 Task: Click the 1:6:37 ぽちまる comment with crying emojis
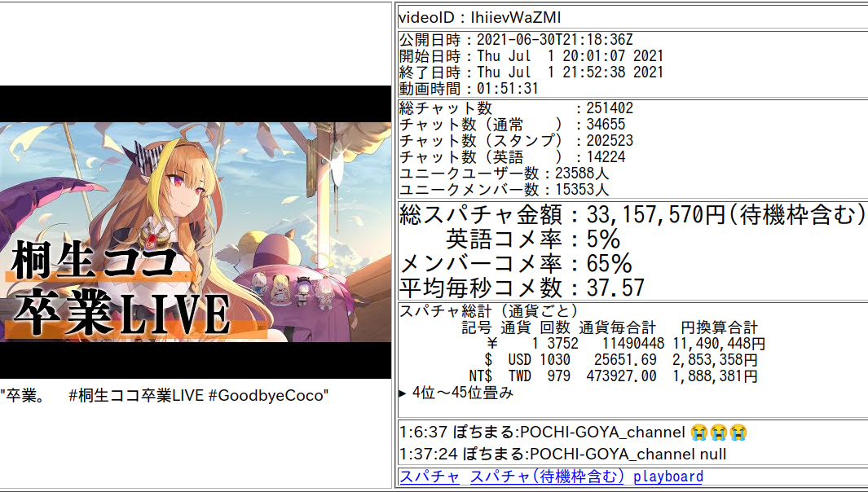pos(574,432)
